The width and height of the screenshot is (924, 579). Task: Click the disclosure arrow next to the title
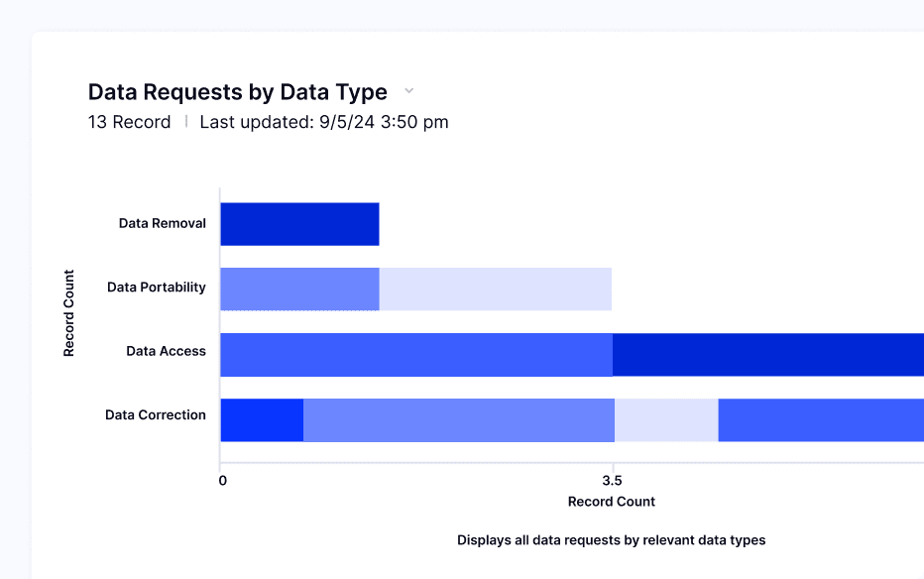click(x=408, y=90)
